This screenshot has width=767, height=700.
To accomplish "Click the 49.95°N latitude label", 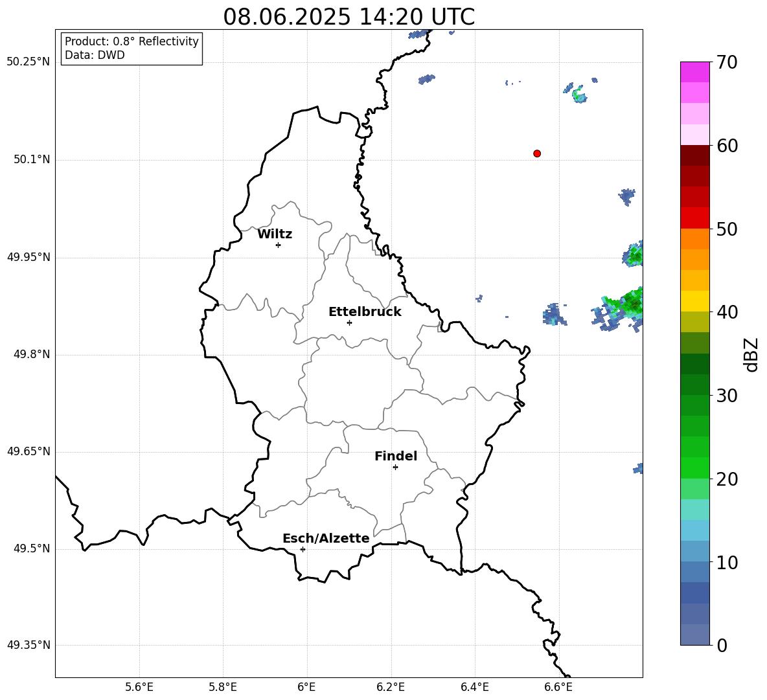I will [x=29, y=257].
